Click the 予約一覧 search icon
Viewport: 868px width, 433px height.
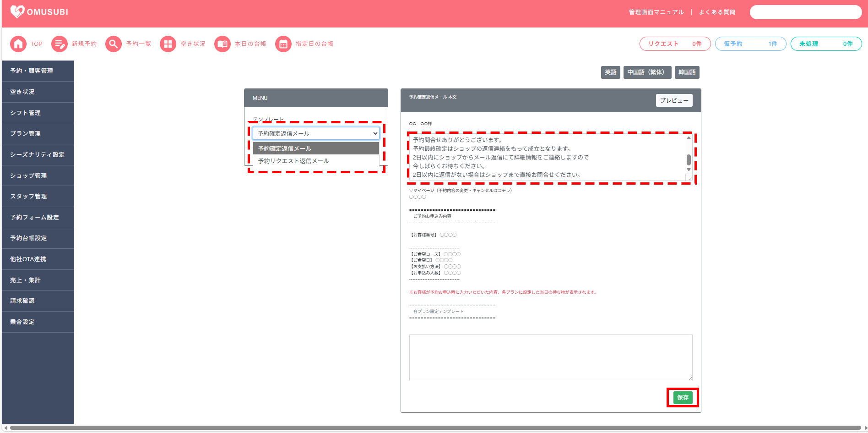(114, 44)
